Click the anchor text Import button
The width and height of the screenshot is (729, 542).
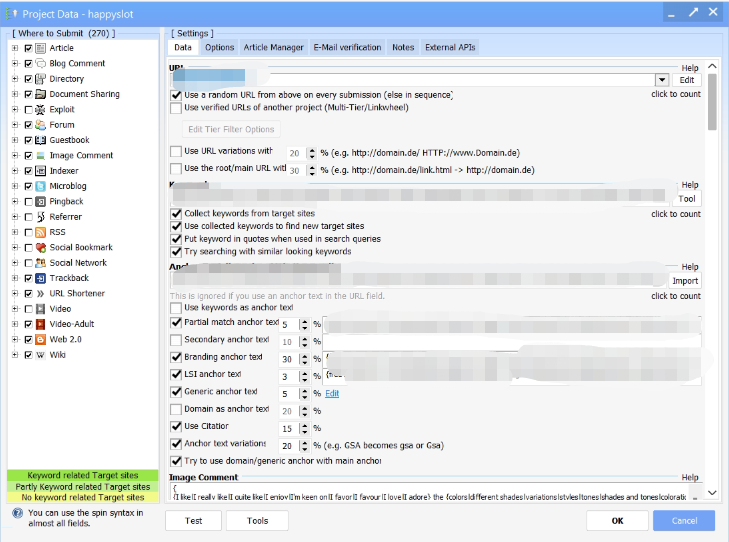685,281
